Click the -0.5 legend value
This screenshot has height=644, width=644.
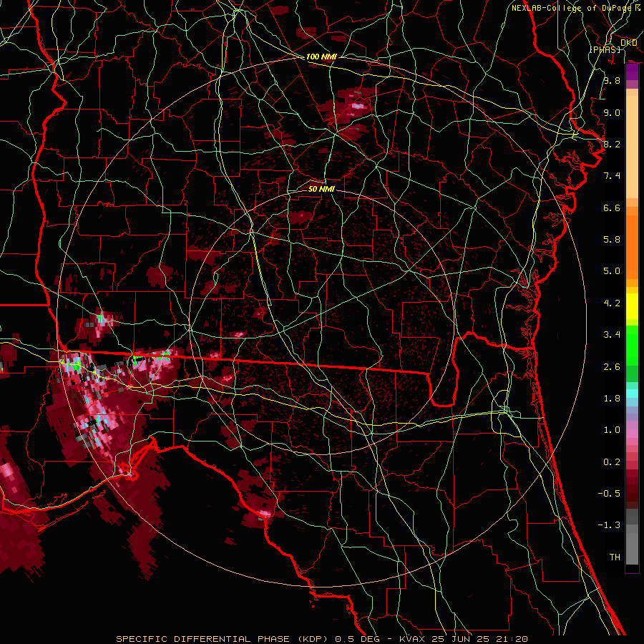coord(609,493)
